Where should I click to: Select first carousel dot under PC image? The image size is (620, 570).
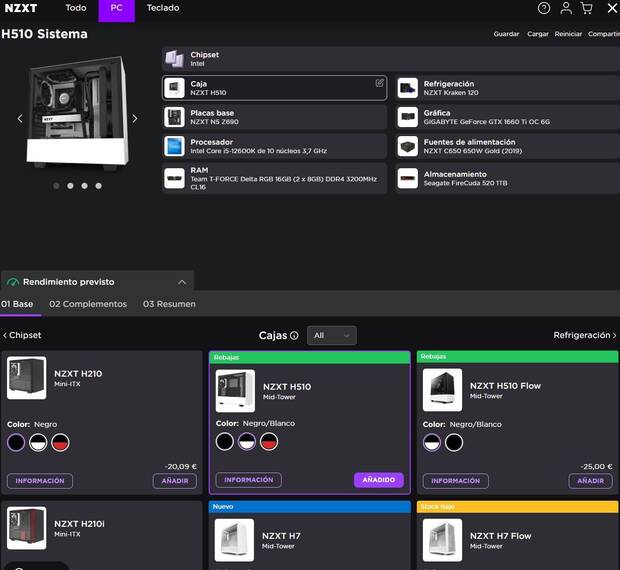pos(56,186)
